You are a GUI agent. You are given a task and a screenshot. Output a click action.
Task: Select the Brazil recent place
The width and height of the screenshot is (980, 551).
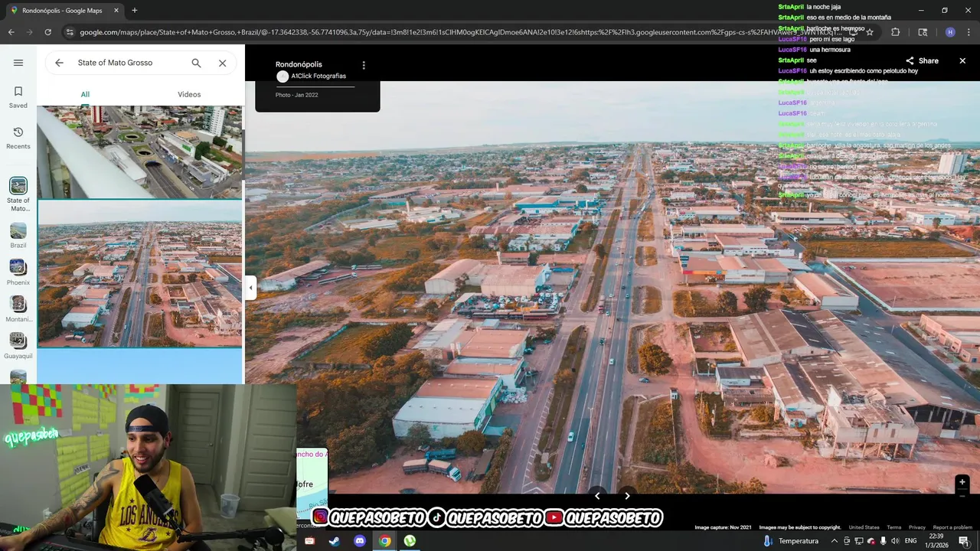pyautogui.click(x=18, y=235)
